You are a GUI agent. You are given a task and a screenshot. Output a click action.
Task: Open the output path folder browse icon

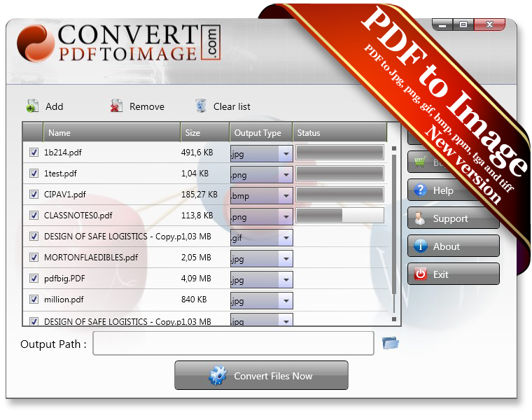pyautogui.click(x=390, y=342)
